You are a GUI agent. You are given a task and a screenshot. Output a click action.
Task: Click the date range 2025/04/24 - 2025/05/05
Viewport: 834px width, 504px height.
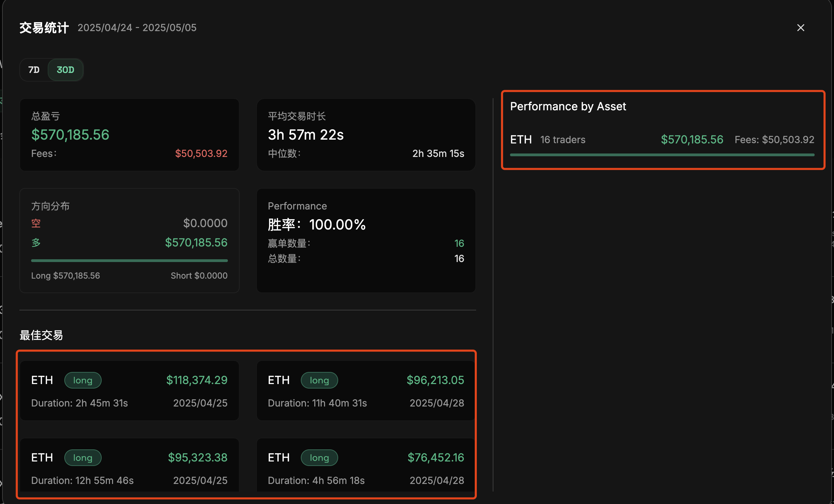coord(137,28)
